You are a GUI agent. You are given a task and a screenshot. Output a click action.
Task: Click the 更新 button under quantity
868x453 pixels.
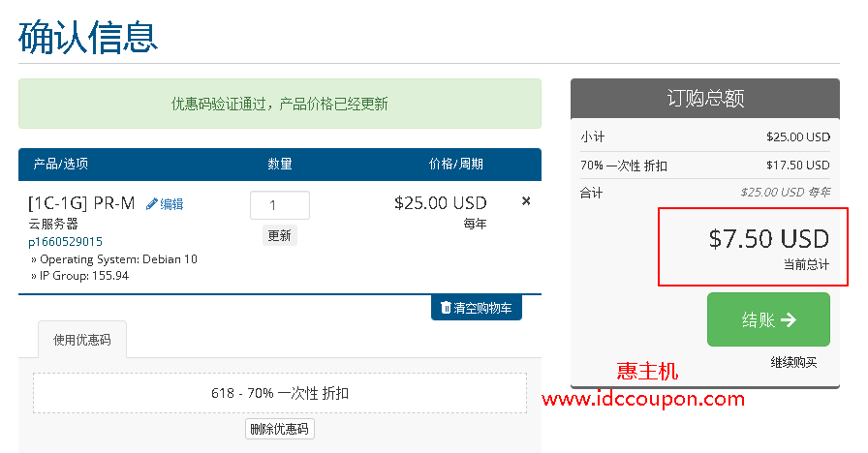point(280,235)
